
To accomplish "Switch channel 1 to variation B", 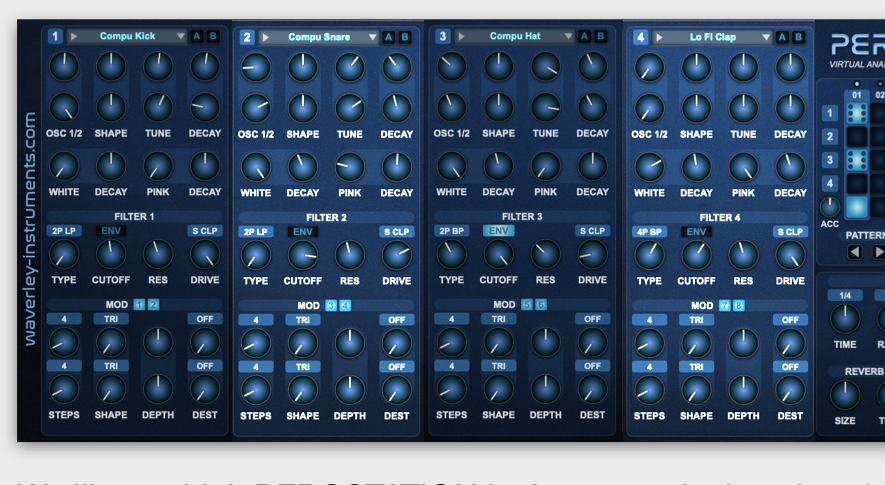I will coord(213,36).
